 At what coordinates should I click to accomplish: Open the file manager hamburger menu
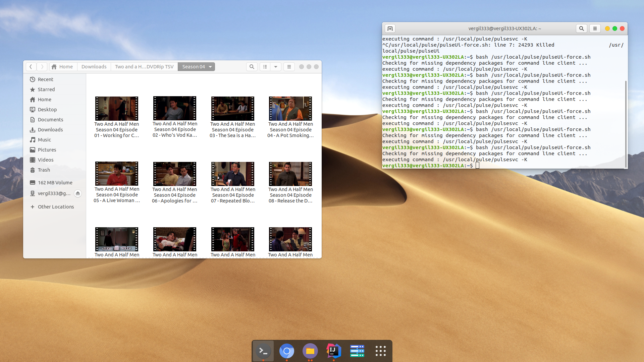click(289, 67)
